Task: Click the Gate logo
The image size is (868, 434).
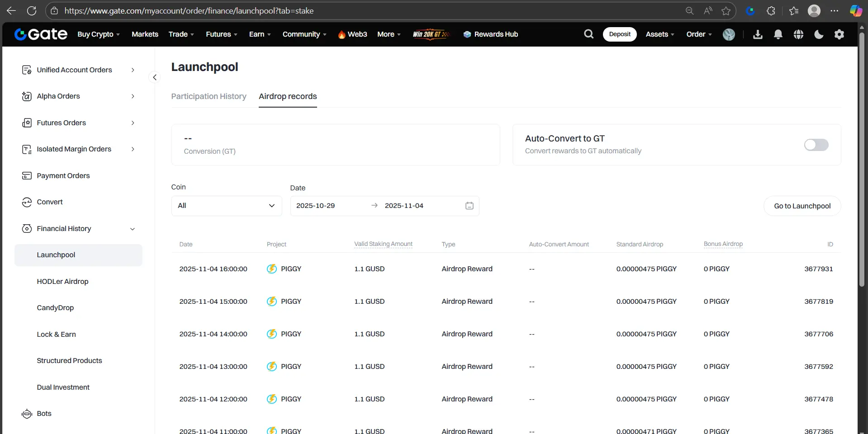Action: pyautogui.click(x=41, y=34)
